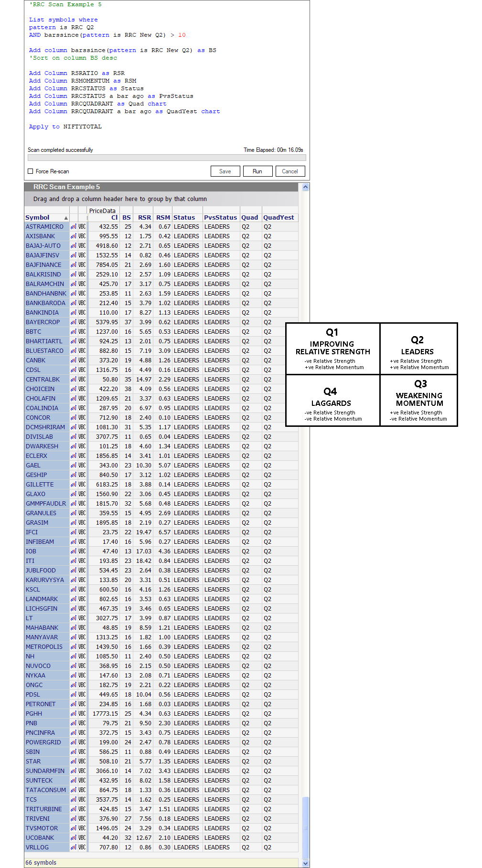
Task: Open the VBC icon for VRLLOG
Action: tap(82, 847)
